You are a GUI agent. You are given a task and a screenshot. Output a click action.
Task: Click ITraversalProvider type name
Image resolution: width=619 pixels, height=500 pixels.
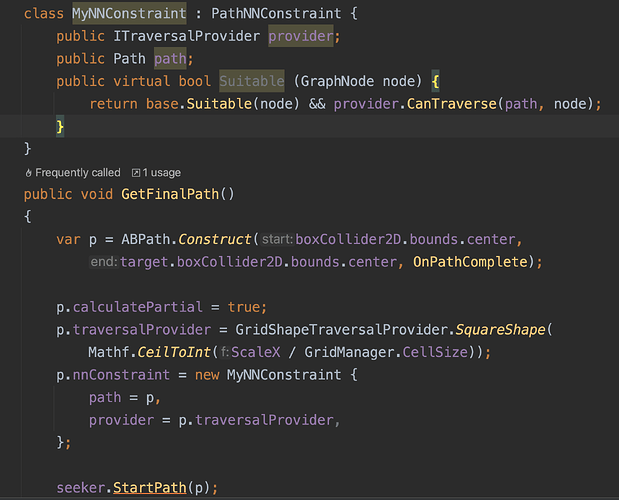[186, 36]
